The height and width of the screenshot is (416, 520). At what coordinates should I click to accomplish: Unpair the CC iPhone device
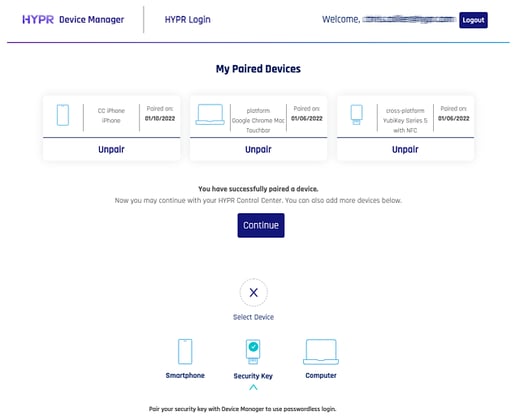pyautogui.click(x=111, y=149)
